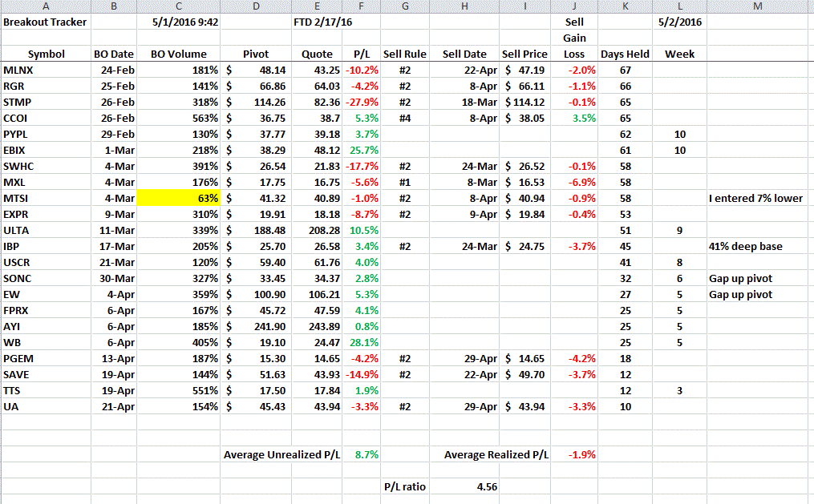Select the WB symbol cell
This screenshot has width=814, height=504.
click(46, 343)
